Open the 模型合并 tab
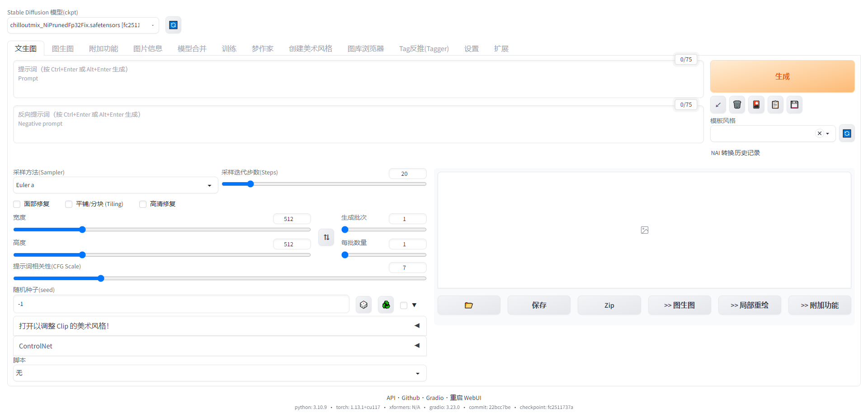The height and width of the screenshot is (418, 868). (192, 48)
